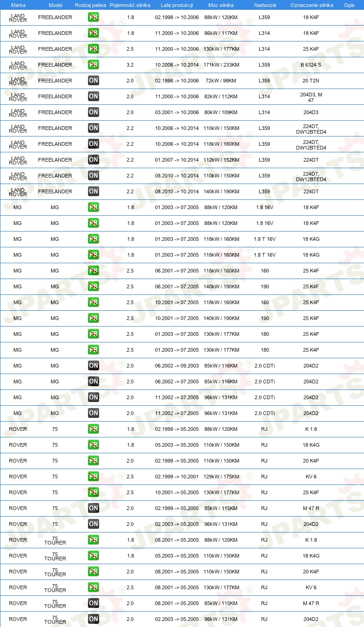Click diesel ON icon in Freelander 140kW / 190KM row
The height and width of the screenshot is (627, 364).
pyautogui.click(x=94, y=191)
